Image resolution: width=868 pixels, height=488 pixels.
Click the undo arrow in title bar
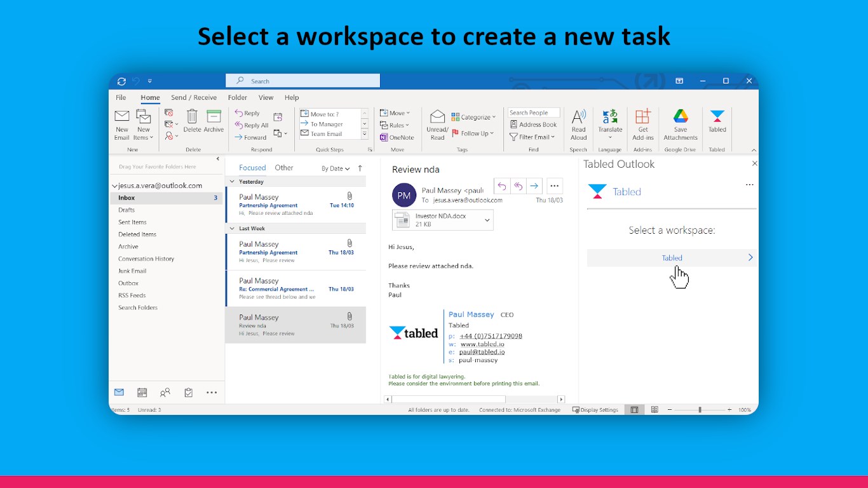135,81
